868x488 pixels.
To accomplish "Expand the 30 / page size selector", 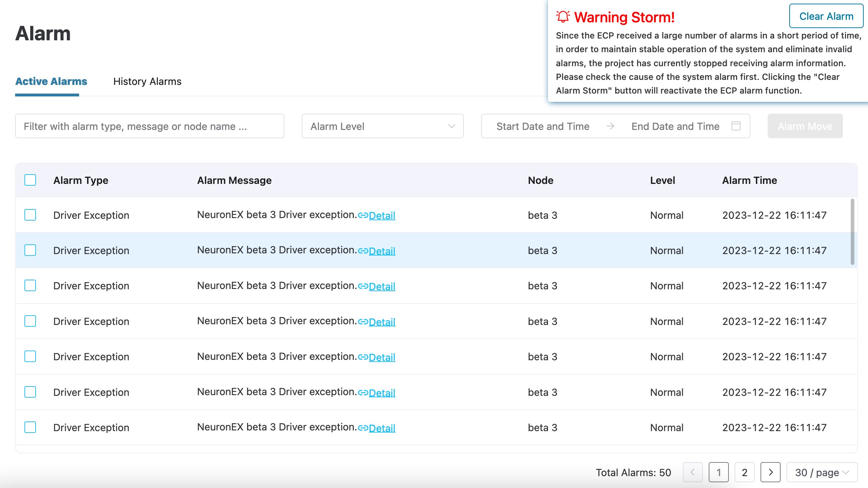I will (822, 472).
